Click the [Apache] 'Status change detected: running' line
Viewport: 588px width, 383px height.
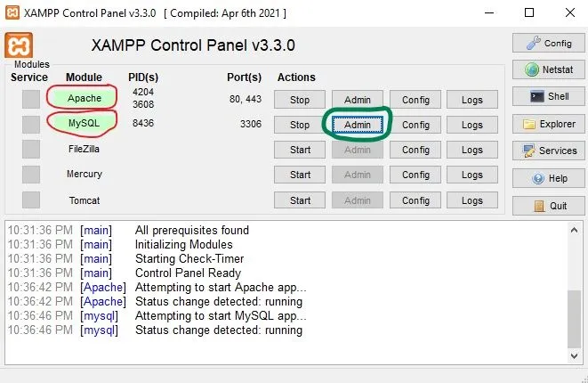pos(219,302)
